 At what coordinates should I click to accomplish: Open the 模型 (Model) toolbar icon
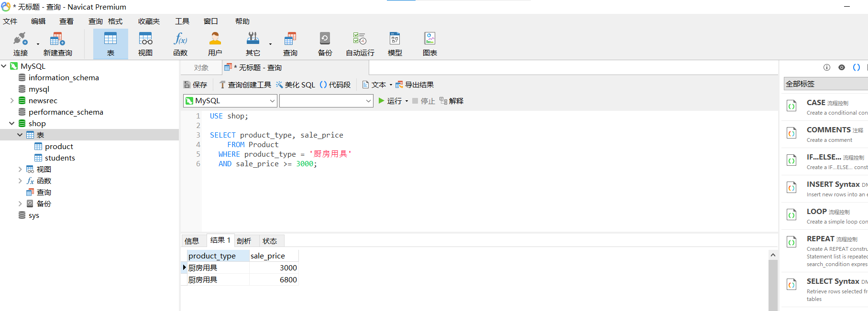(x=395, y=44)
